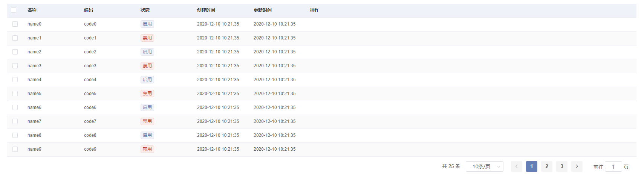Toggle the select-all header checkbox
Viewport: 644px width, 177px height.
tap(14, 10)
